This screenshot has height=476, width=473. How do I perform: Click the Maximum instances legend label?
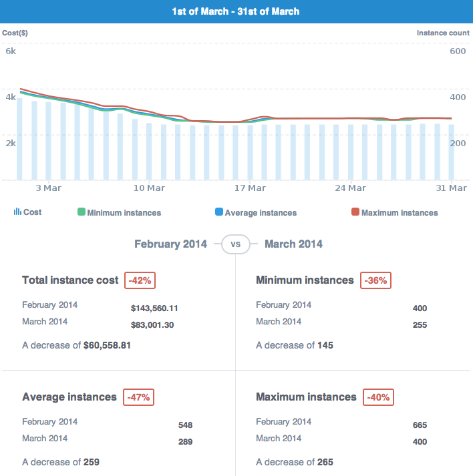(x=400, y=213)
